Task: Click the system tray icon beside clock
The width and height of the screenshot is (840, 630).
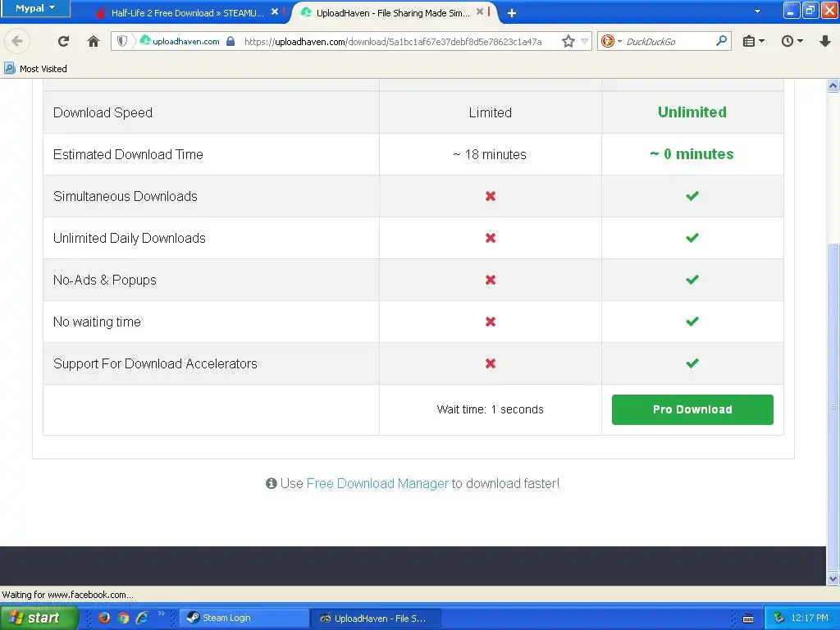Action: pos(778,618)
